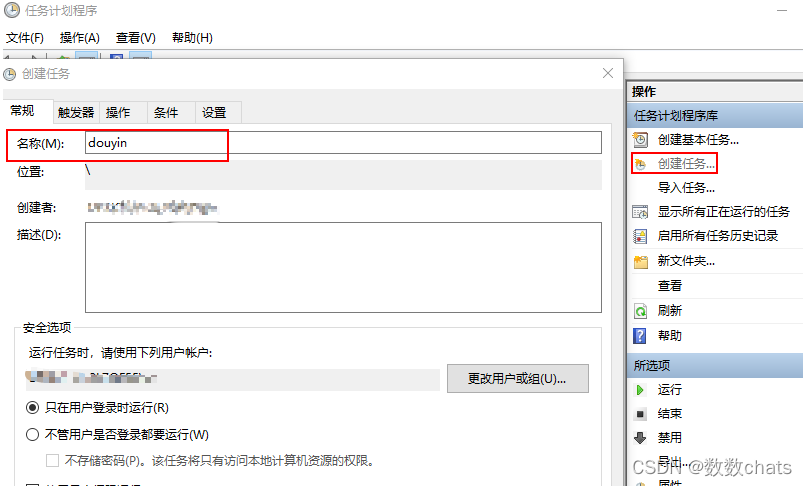This screenshot has width=807, height=486.
Task: Click 帮助 text in actions pane
Action: [670, 336]
